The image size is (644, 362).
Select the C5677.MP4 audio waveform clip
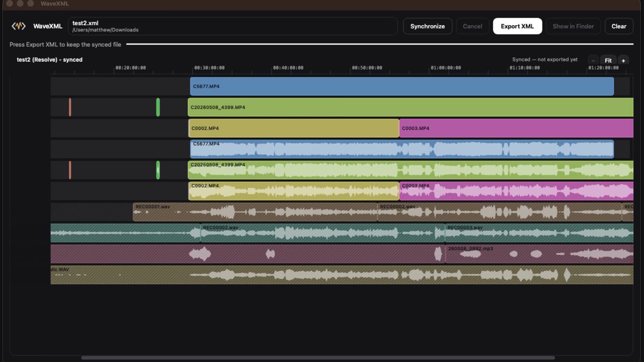(x=401, y=149)
